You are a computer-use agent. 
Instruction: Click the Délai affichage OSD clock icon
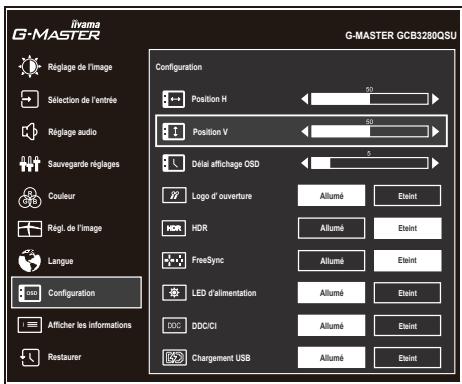pyautogui.click(x=174, y=163)
